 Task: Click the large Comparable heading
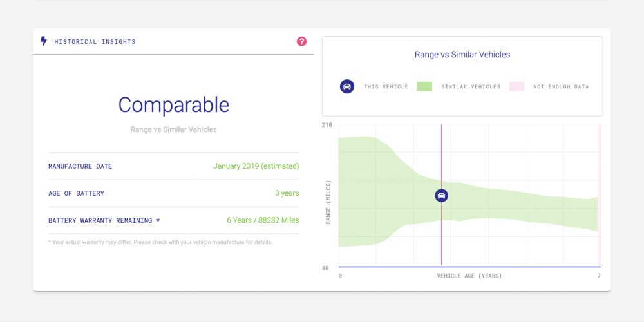173,105
